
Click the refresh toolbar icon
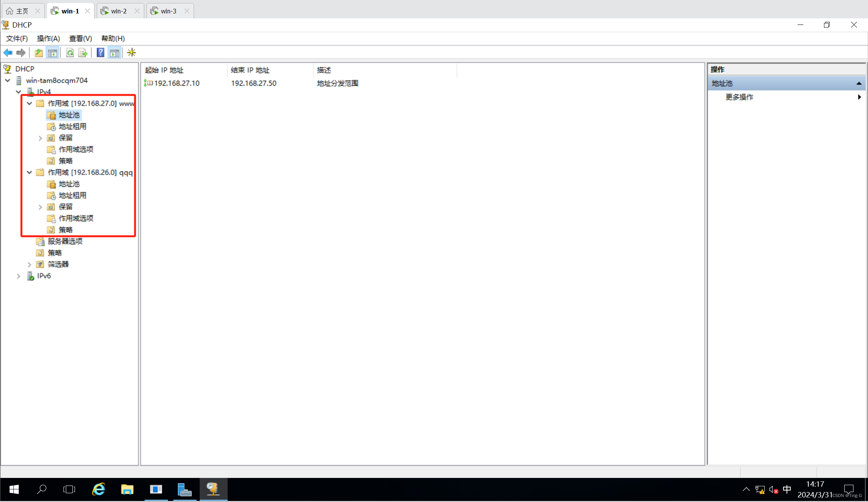click(70, 52)
